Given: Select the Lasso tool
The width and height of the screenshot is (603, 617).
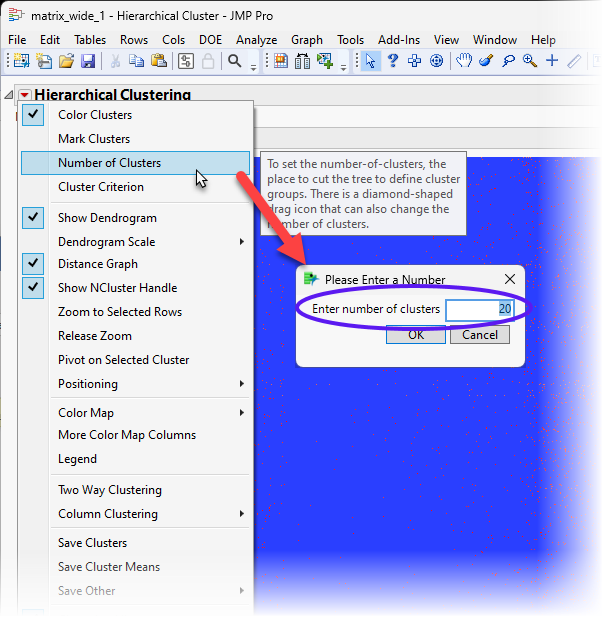Looking at the screenshot, I should coord(509,61).
